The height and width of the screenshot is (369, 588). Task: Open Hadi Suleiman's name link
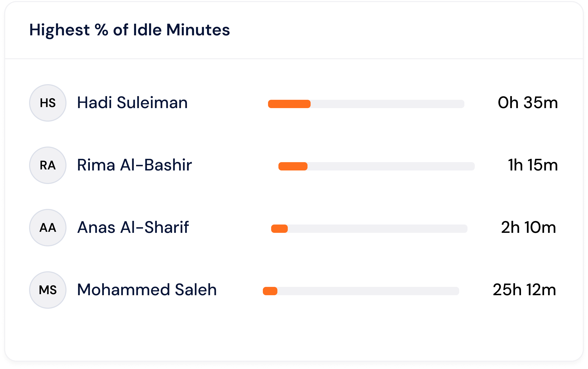[132, 103]
